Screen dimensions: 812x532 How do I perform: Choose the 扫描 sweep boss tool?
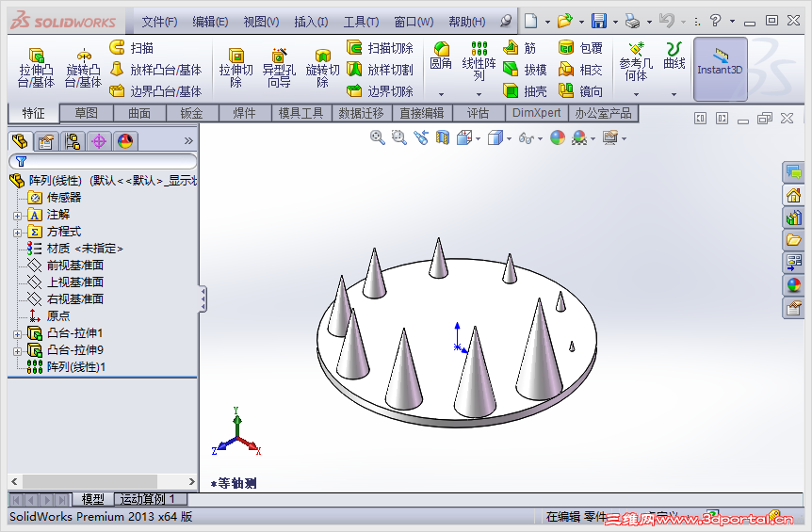pos(132,48)
